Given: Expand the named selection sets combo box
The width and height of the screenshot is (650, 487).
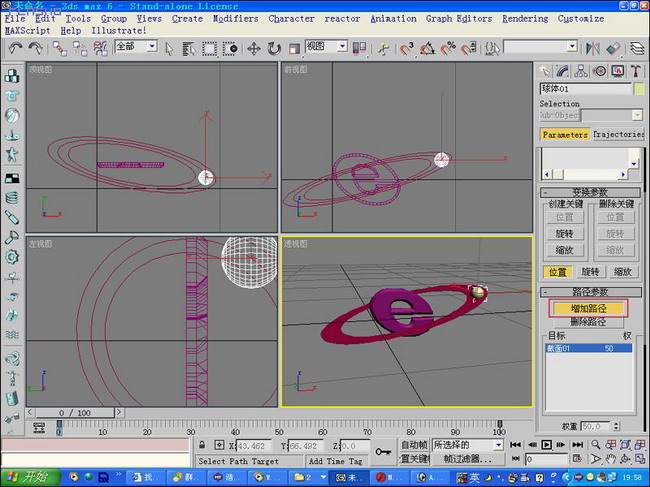Looking at the screenshot, I should pos(572,46).
